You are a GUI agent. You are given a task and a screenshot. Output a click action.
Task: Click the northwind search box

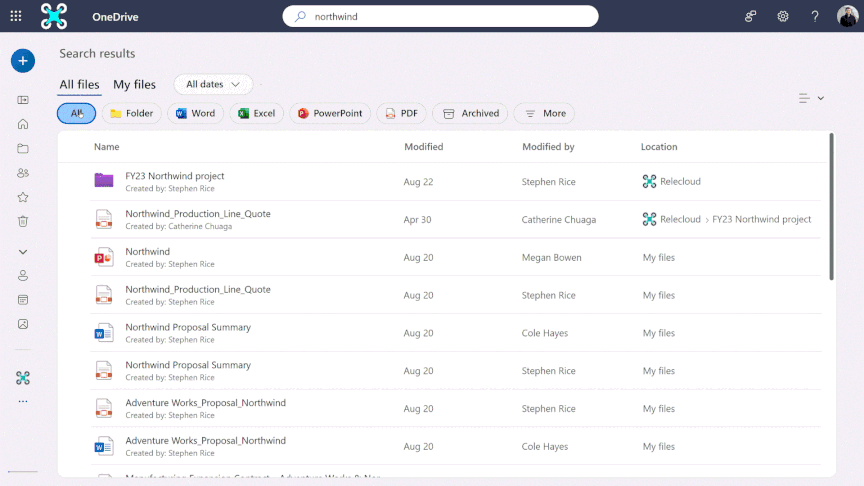(x=440, y=17)
